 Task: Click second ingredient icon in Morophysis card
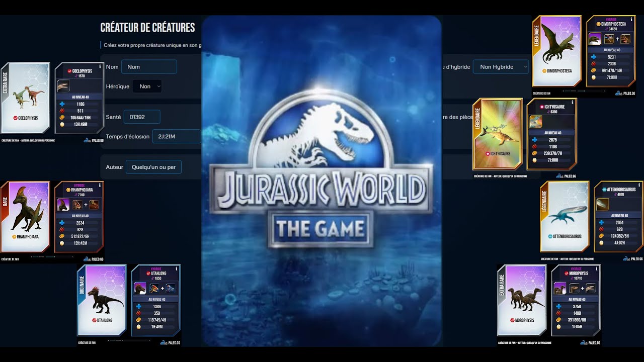tap(591, 288)
